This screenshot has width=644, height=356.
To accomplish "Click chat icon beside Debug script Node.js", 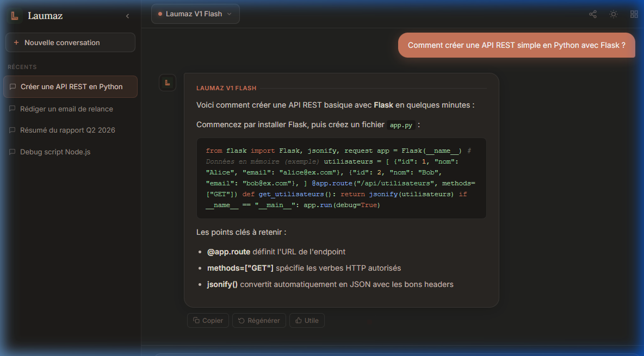I will coord(13,152).
